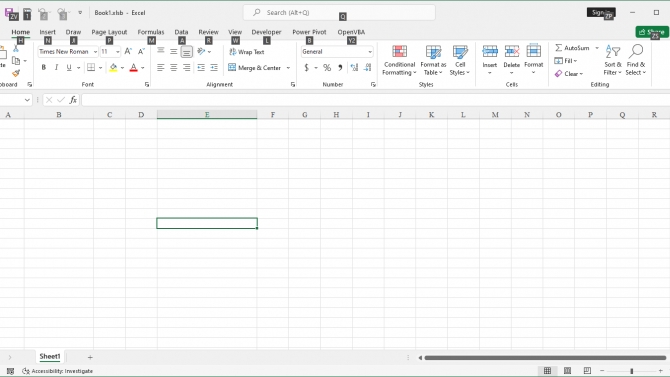The height and width of the screenshot is (377, 670).
Task: Open Conditional Formatting menu
Action: tap(399, 60)
